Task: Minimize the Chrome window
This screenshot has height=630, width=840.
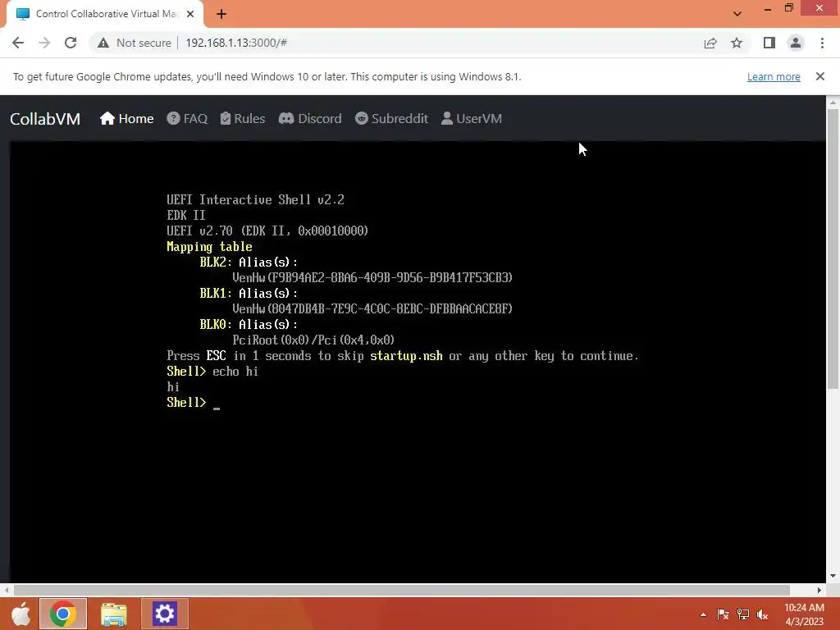Action: [x=768, y=8]
